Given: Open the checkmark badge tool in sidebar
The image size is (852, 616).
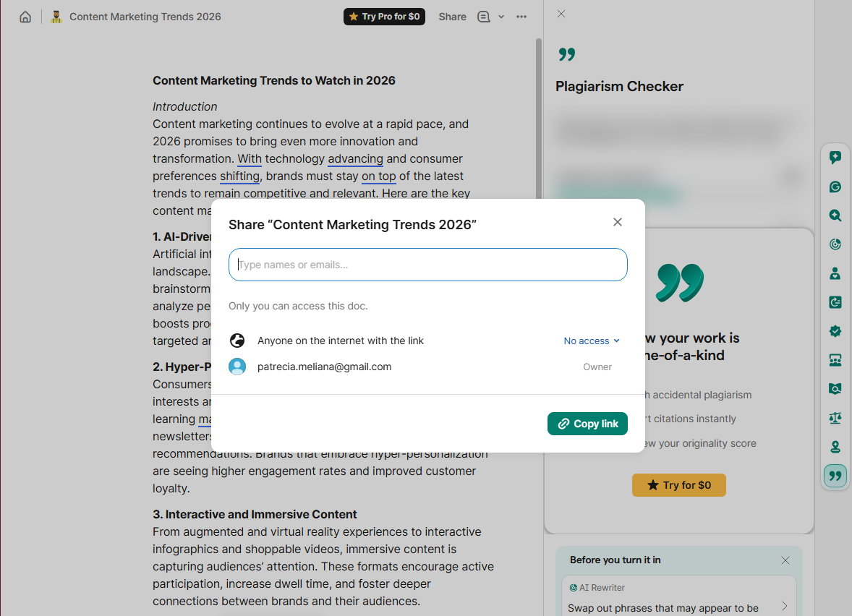Looking at the screenshot, I should (835, 331).
